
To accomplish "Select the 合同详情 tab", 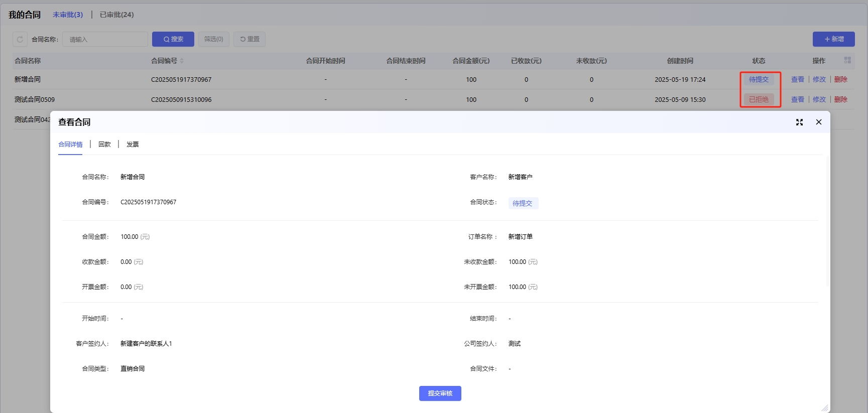I will tap(70, 145).
